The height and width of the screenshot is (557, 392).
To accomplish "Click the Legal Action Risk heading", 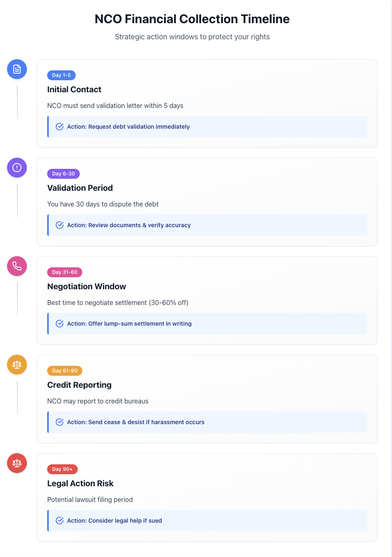I will [x=80, y=483].
